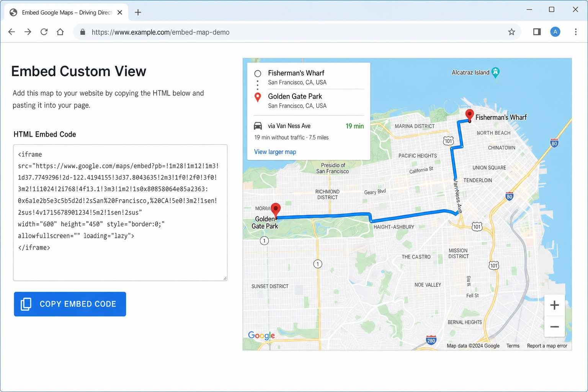This screenshot has width=588, height=392.
Task: Click the origin circle icon beside Fisherman's Wharf
Action: [x=258, y=73]
